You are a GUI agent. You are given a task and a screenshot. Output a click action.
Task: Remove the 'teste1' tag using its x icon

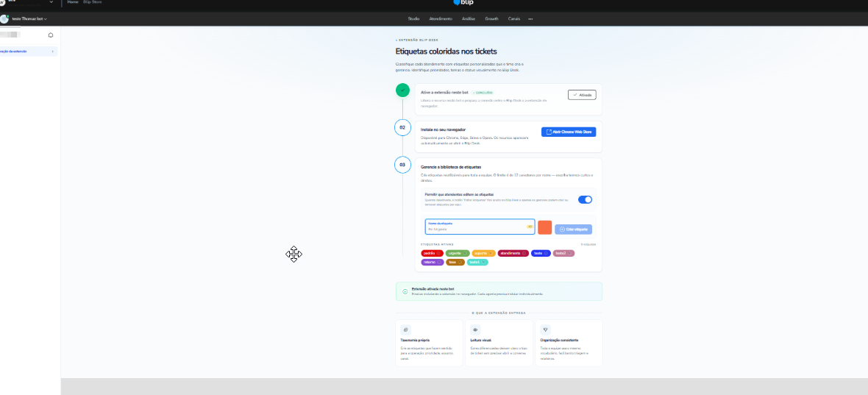coord(483,262)
